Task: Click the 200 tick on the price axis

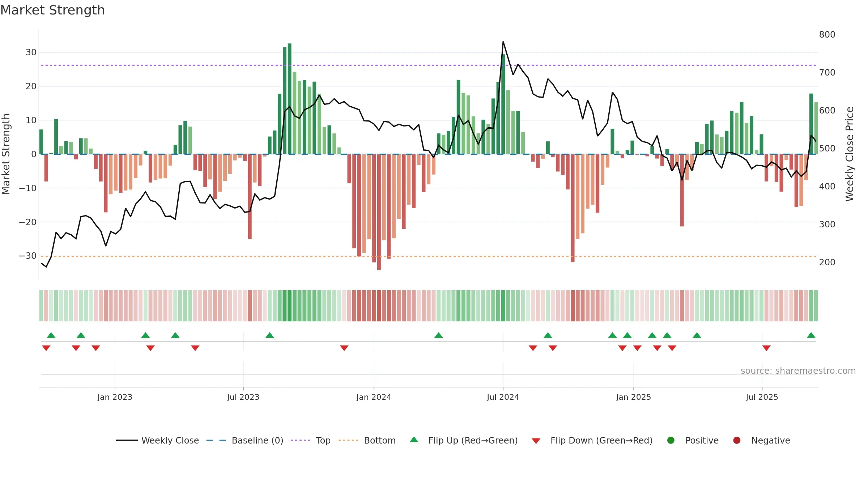Action: tap(827, 262)
